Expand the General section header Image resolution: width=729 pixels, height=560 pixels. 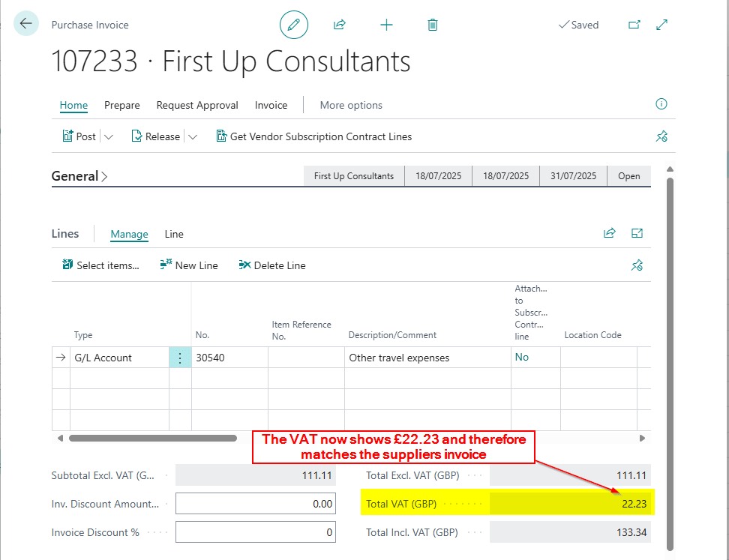(79, 176)
